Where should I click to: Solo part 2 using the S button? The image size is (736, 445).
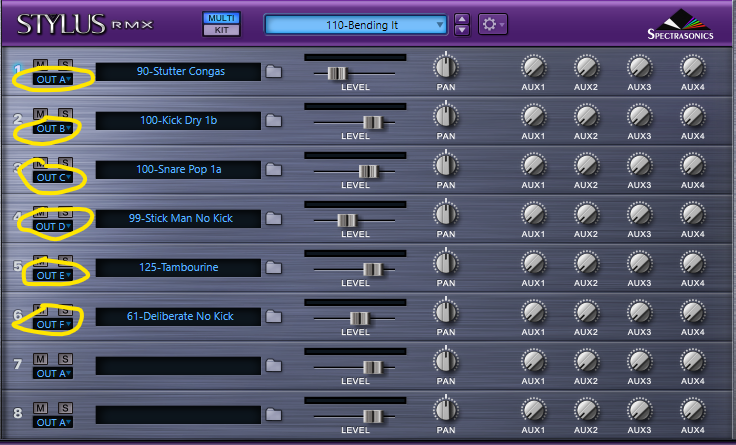[65, 112]
